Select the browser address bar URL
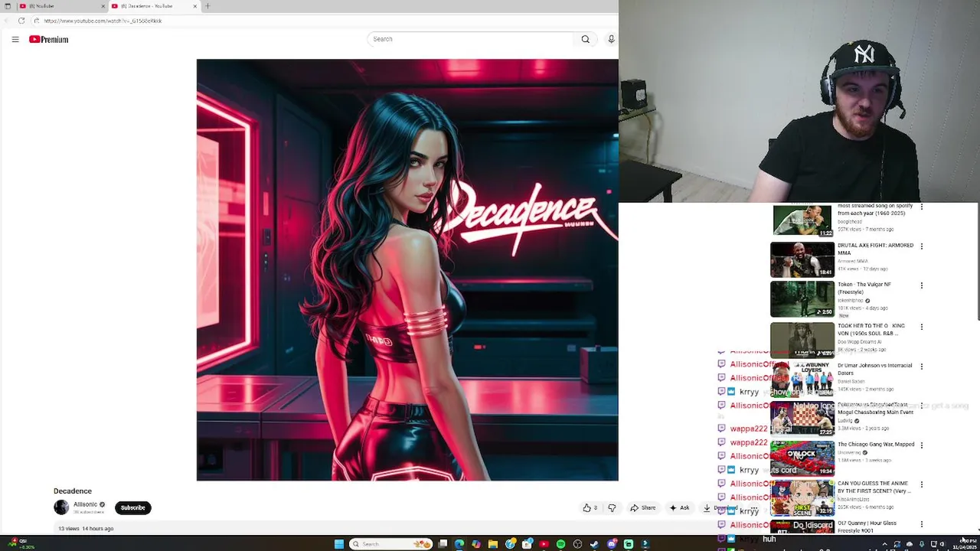This screenshot has height=551, width=980. tap(103, 21)
